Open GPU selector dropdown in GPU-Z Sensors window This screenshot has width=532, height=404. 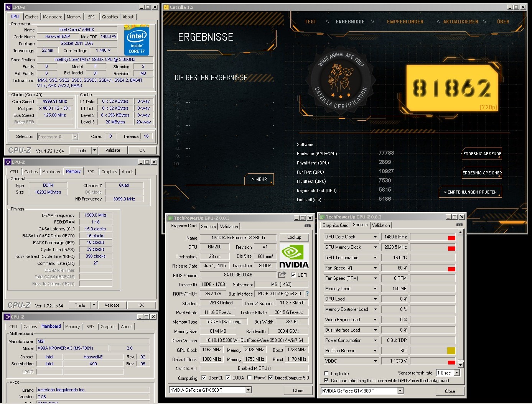pos(400,391)
